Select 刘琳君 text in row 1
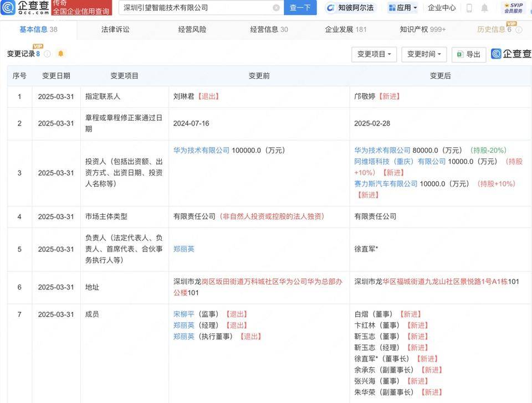The width and height of the screenshot is (532, 403). (183, 96)
